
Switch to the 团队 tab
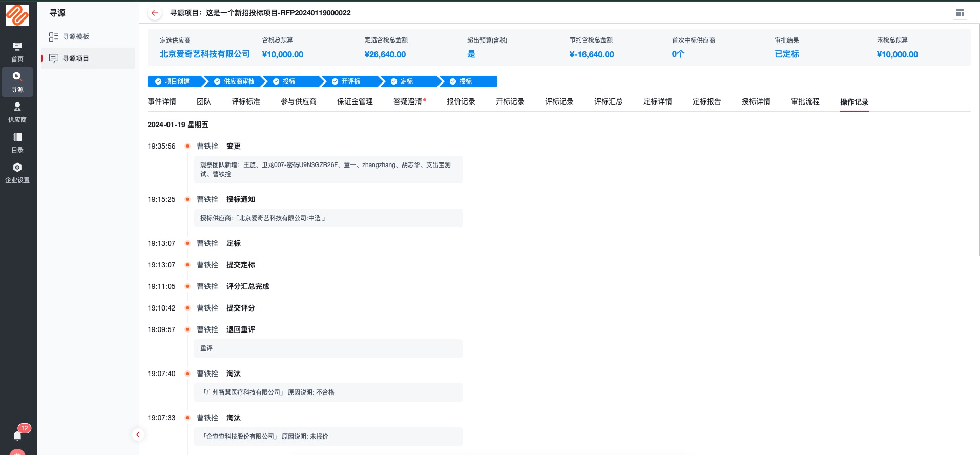coord(204,101)
